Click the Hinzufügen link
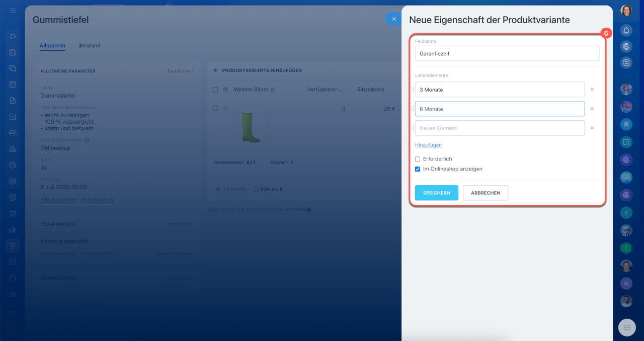The width and height of the screenshot is (644, 341). tap(428, 145)
